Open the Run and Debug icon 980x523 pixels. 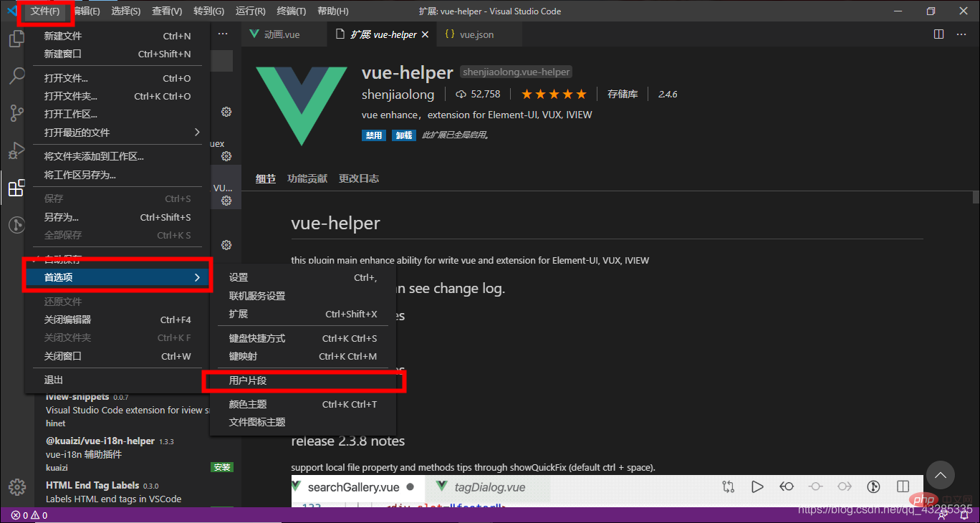pos(16,150)
